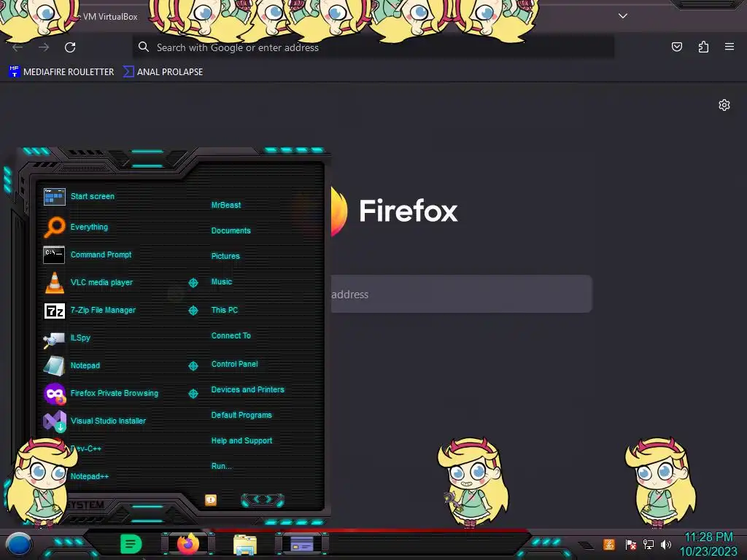Click the Visual Studio Installer icon
Image resolution: width=747 pixels, height=560 pixels.
coord(55,421)
